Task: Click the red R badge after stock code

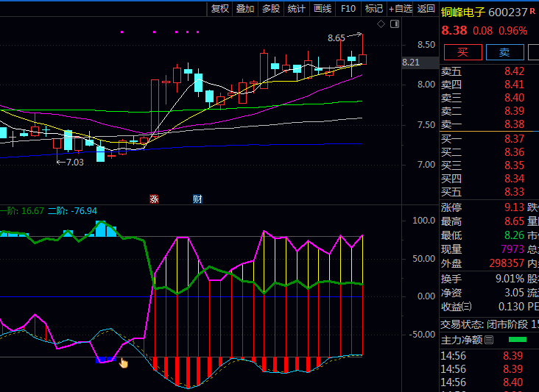Action: tap(532, 12)
